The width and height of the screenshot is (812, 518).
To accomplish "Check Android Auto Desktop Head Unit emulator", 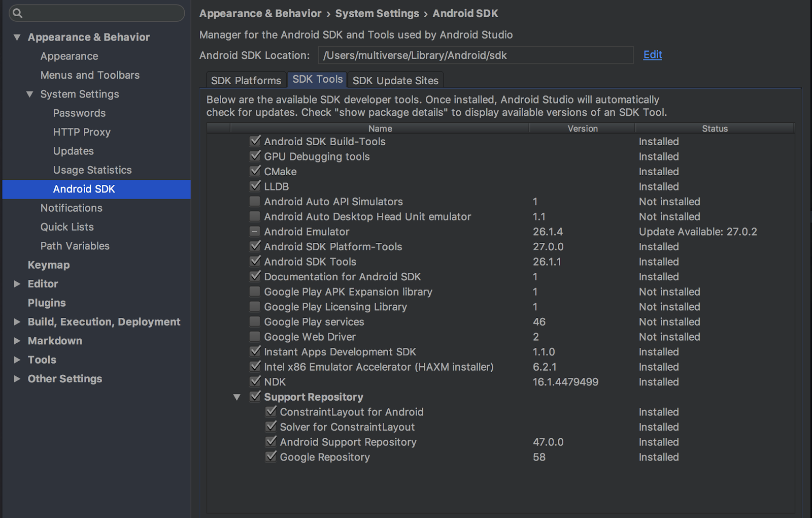I will (x=255, y=216).
